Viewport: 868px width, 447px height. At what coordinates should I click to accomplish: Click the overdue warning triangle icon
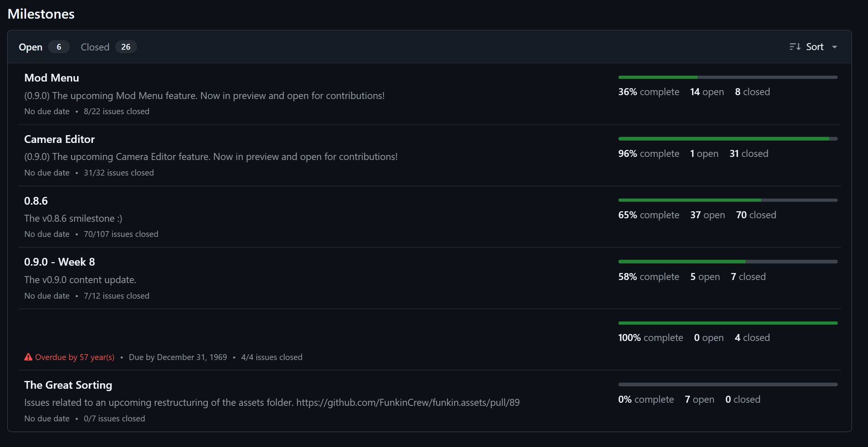(x=28, y=357)
